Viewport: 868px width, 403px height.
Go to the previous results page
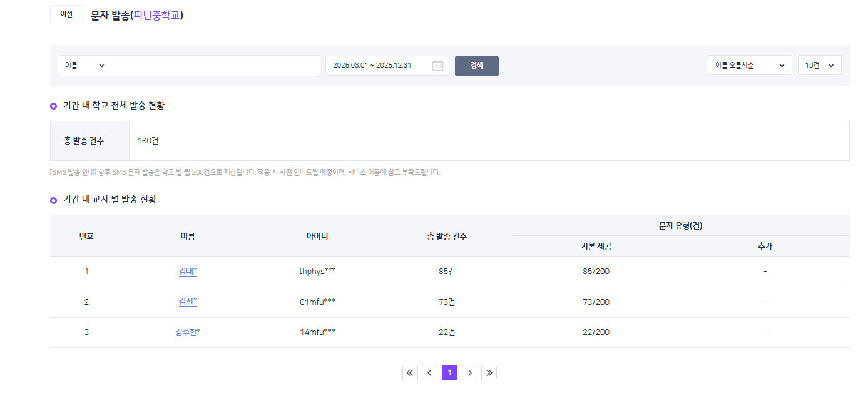(429, 373)
